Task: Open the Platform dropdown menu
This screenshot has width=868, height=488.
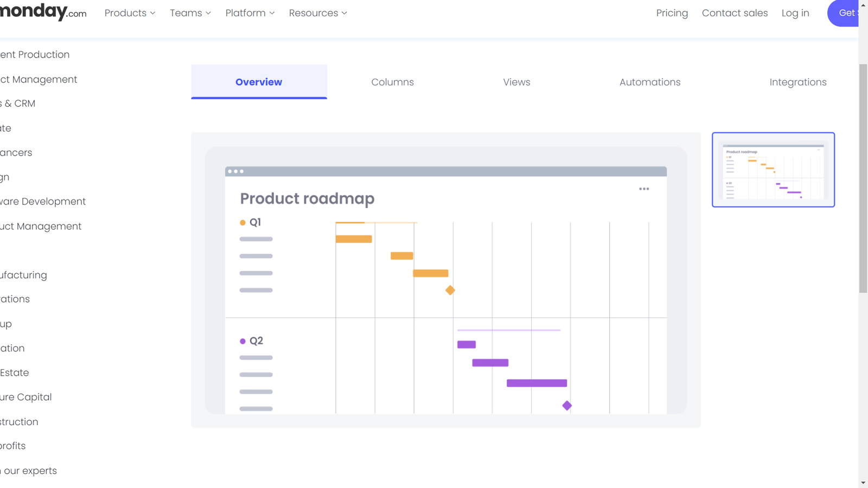Action: pyautogui.click(x=250, y=13)
